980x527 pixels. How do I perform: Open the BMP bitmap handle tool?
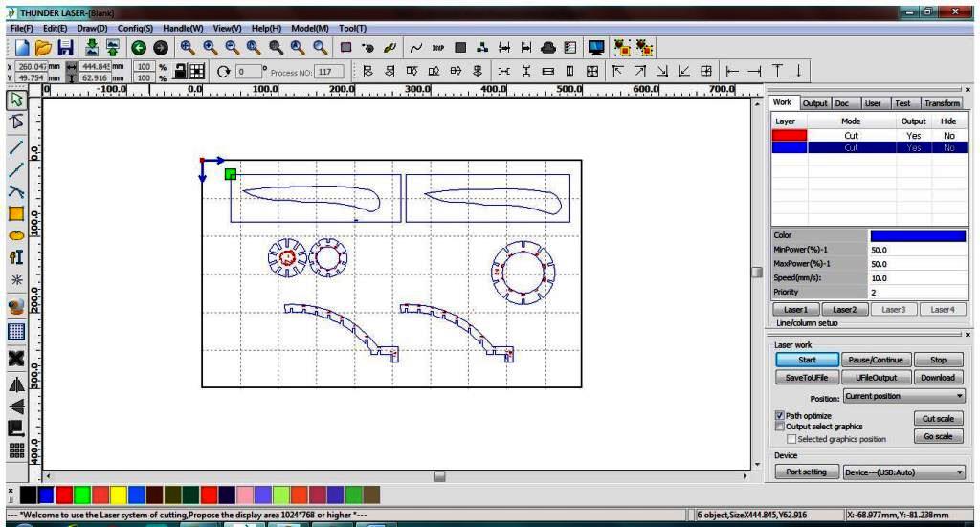click(x=438, y=48)
